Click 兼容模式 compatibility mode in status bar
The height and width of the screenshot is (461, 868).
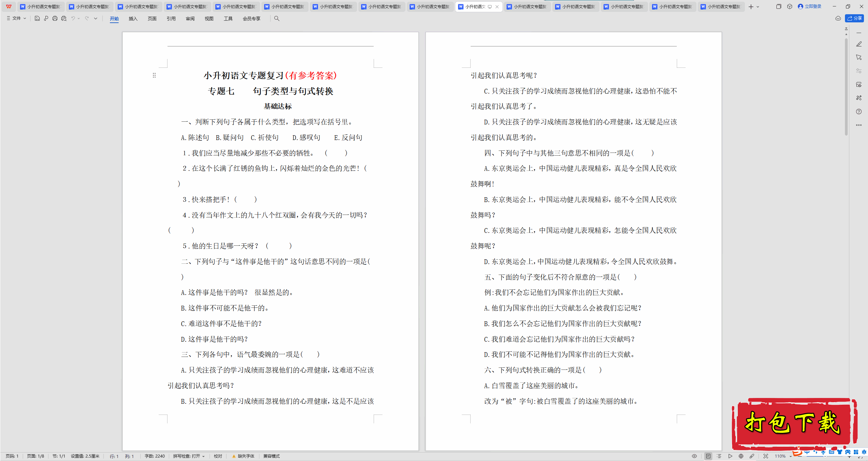click(x=272, y=456)
